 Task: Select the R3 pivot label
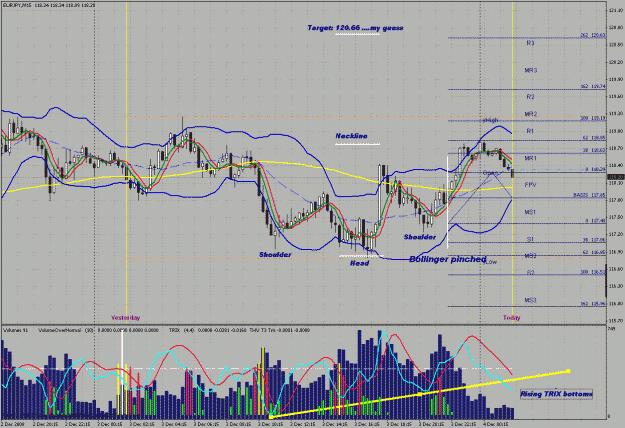530,43
